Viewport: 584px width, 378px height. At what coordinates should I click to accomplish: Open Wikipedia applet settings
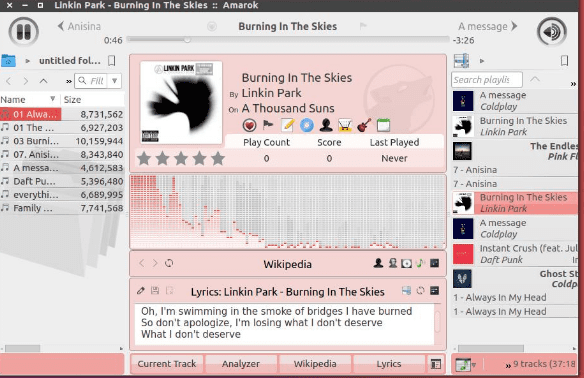pos(435,263)
